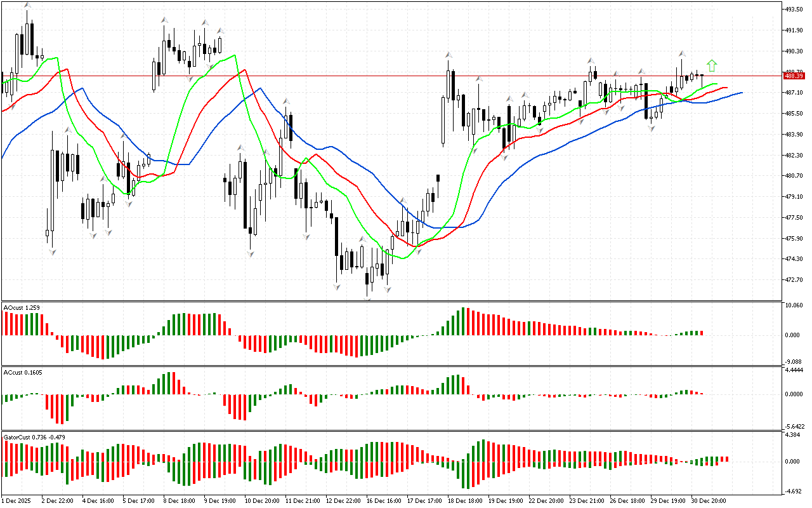Click the red 488.39 current price tag
The height and width of the screenshot is (508, 812).
coord(794,76)
